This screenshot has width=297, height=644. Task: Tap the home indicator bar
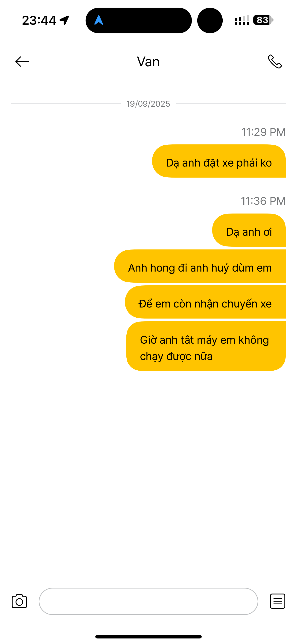tap(148, 636)
